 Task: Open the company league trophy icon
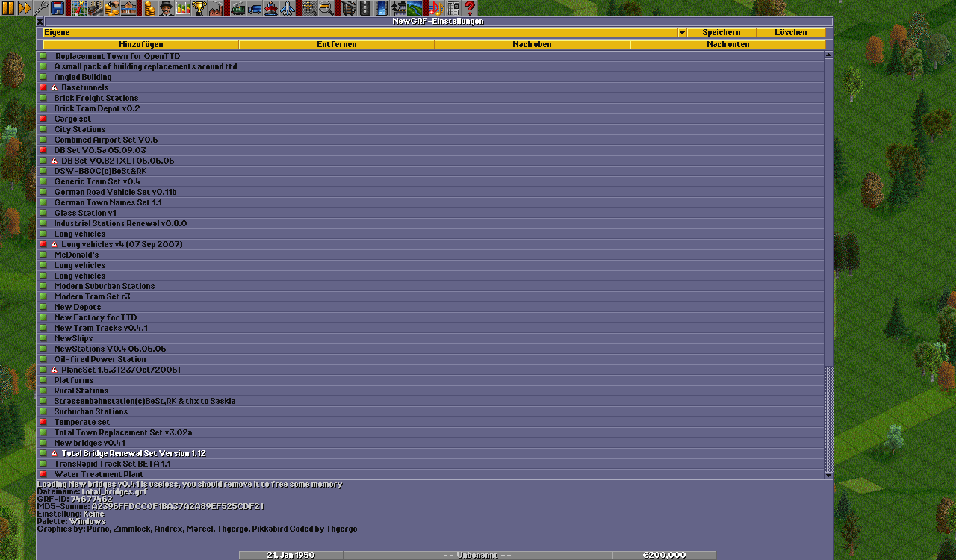click(x=199, y=8)
